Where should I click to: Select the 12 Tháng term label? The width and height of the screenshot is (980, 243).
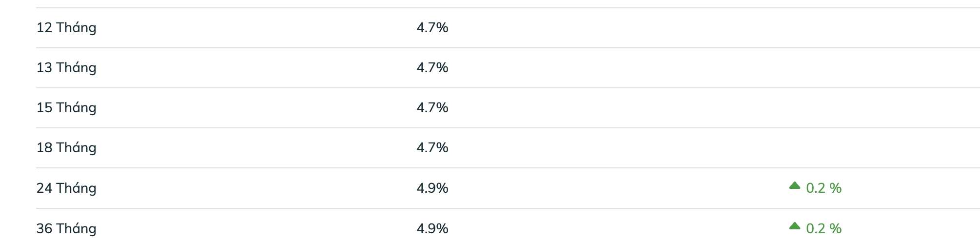coord(66,28)
